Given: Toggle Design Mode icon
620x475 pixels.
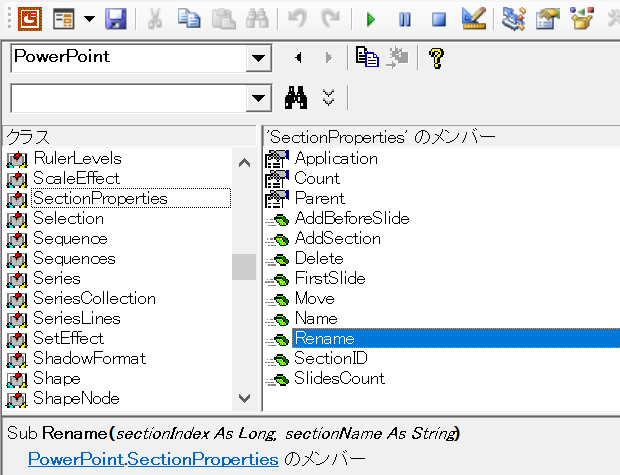Looking at the screenshot, I should 473,19.
